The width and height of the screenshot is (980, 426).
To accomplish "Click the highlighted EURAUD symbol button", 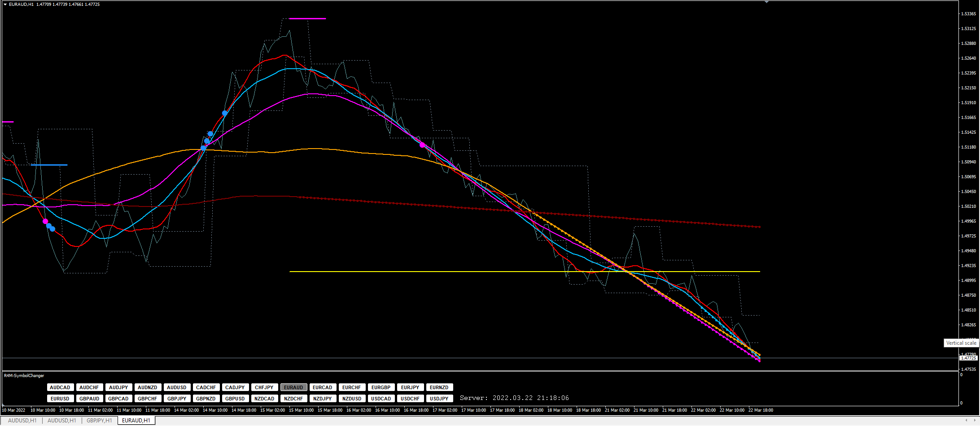I will click(x=293, y=387).
